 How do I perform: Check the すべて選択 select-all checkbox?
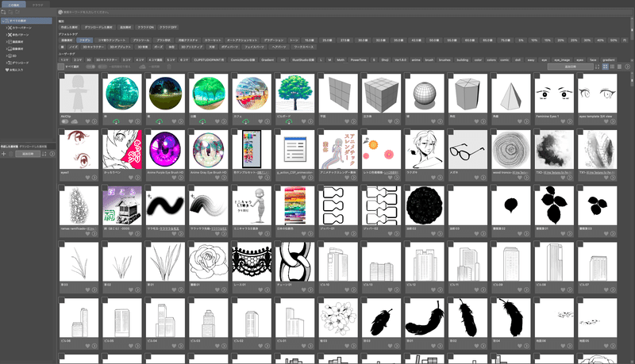pyautogui.click(x=61, y=67)
